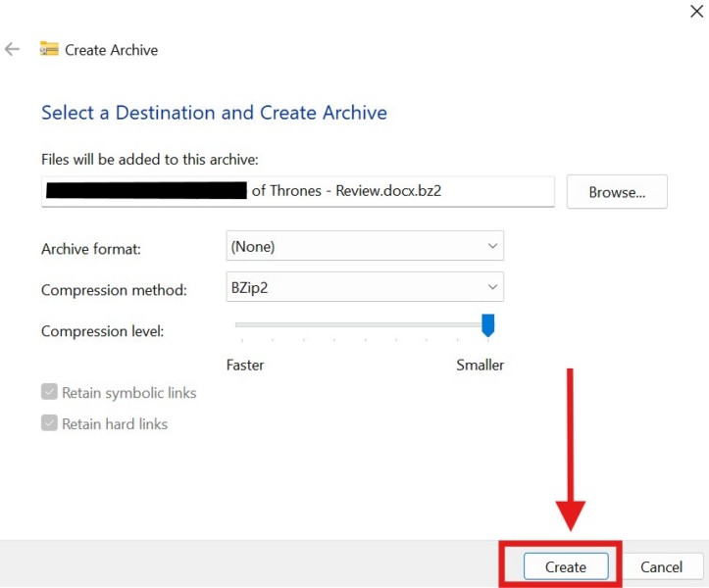Click the back arrow icon
Screen dimensions: 709x588
click(13, 49)
